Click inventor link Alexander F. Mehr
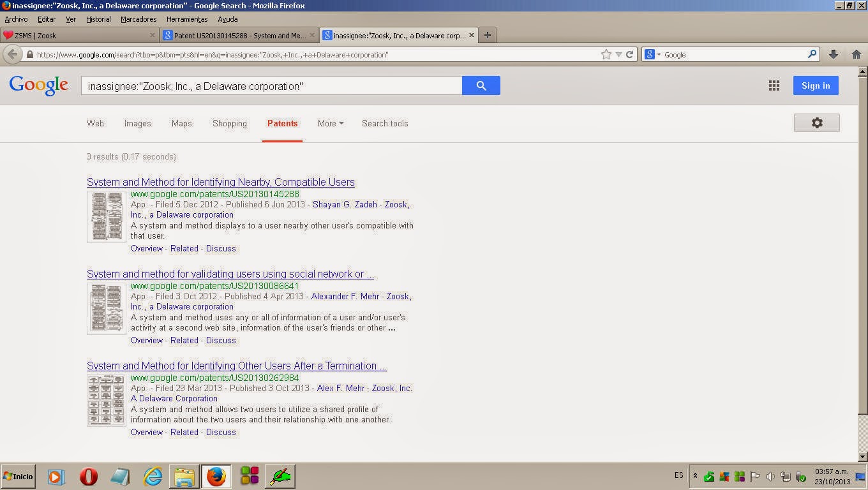 (346, 297)
